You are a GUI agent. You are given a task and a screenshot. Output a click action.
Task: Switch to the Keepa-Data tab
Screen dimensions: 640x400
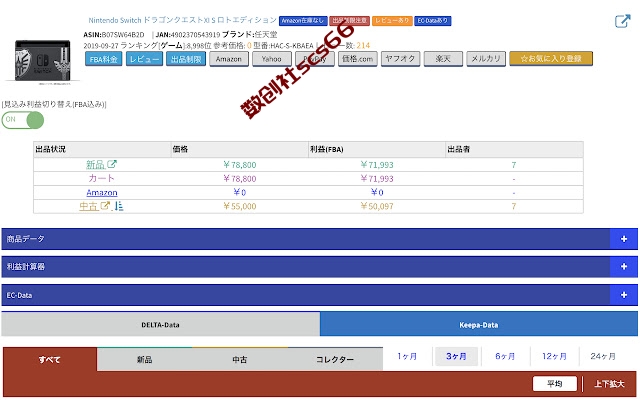[x=479, y=325]
